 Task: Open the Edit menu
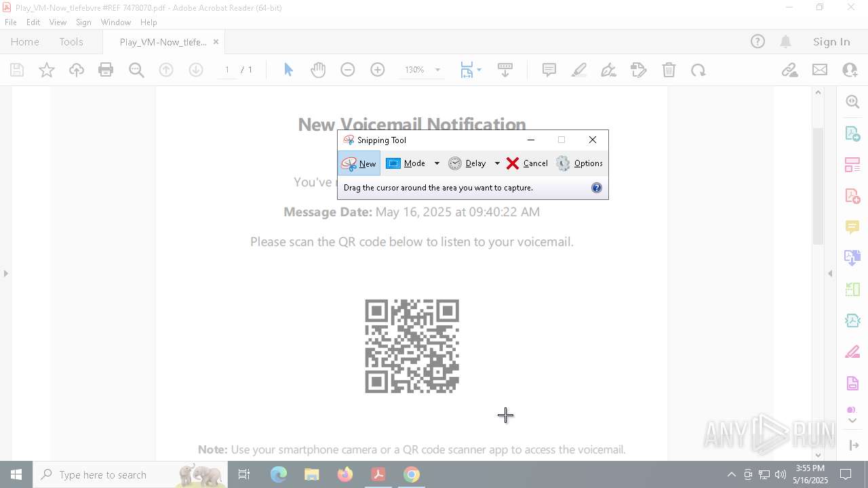(33, 22)
